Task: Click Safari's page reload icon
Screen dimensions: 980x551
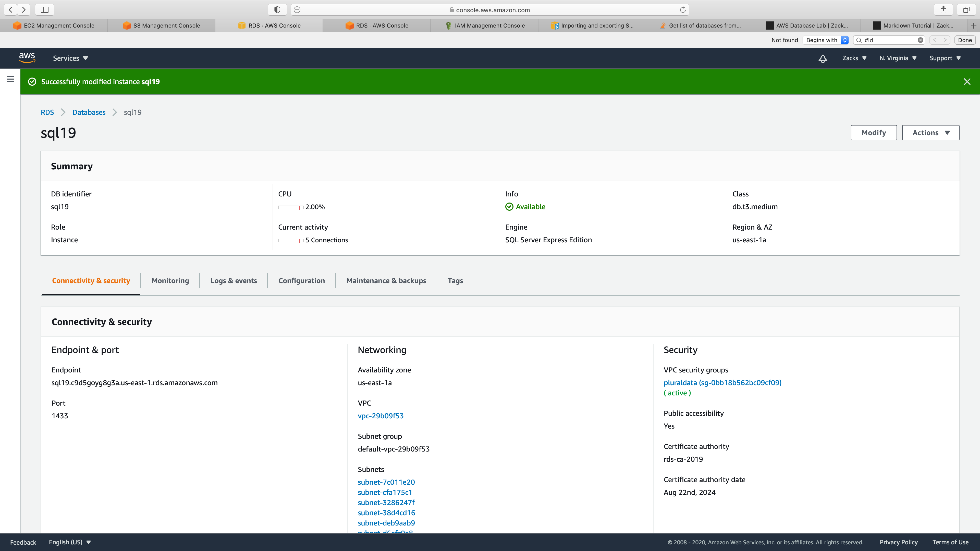Action: pyautogui.click(x=682, y=10)
